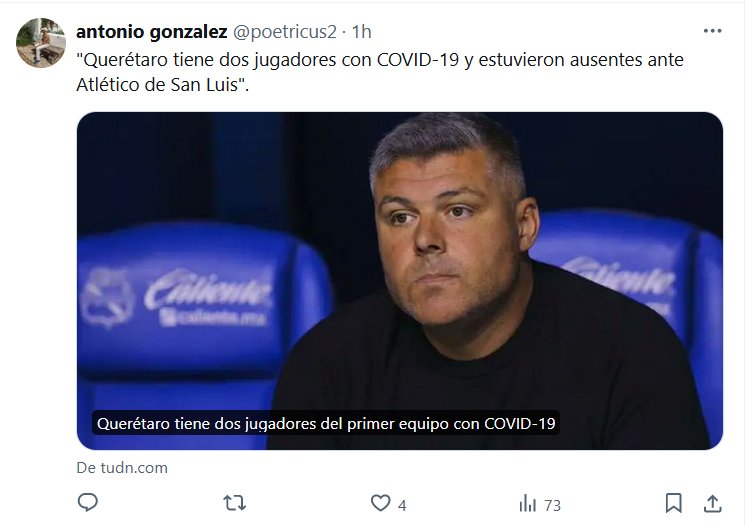Screen dimensions: 746x526
Task: Like the tweet with heart icon
Action: (x=381, y=503)
